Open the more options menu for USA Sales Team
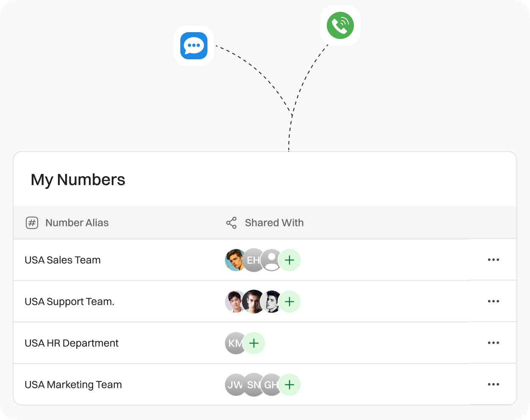 494,260
